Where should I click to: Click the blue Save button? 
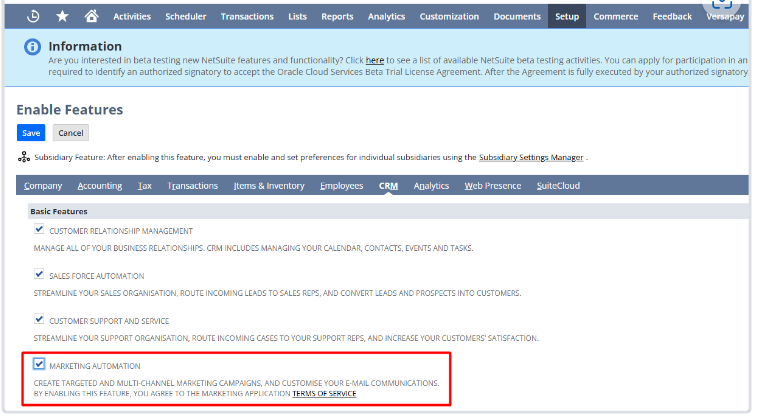pyautogui.click(x=31, y=133)
